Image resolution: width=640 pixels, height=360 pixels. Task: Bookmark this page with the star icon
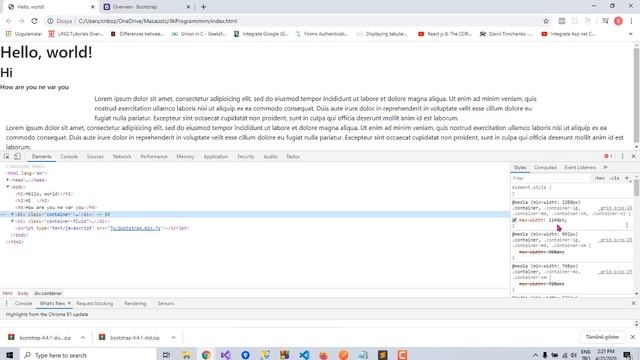click(x=546, y=21)
